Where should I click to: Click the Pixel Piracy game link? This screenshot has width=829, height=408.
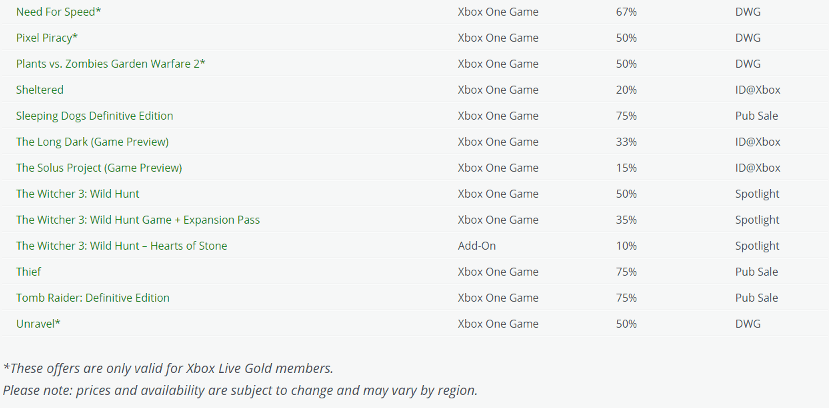[x=46, y=38]
